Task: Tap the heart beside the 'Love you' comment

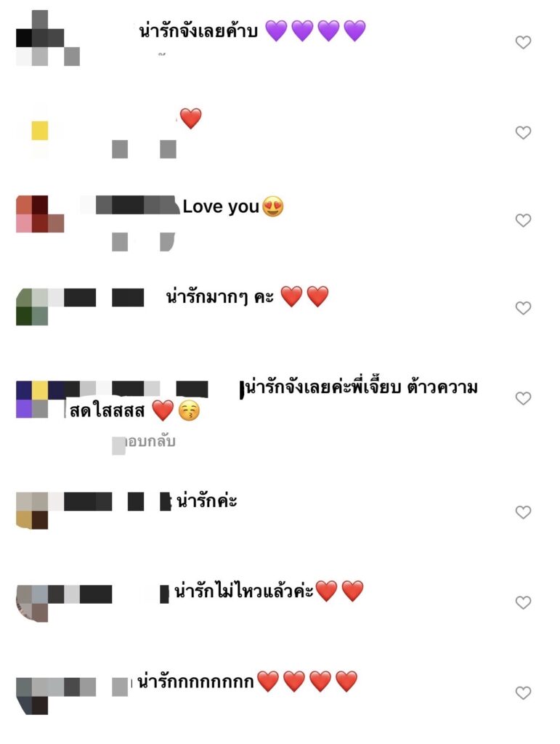Action: point(523,220)
